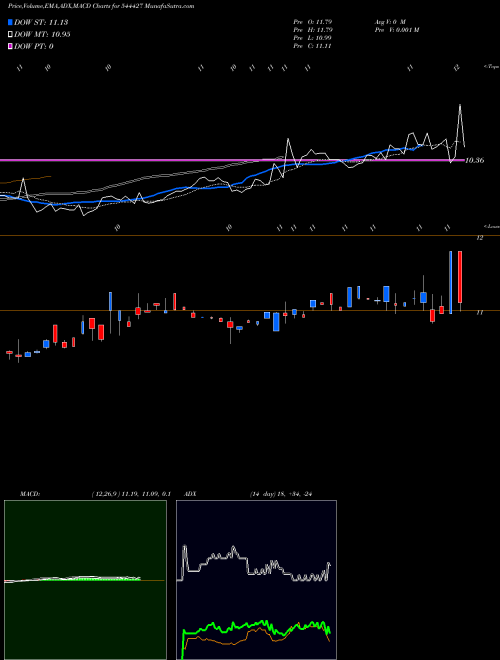Click the ADX '(14 day) 18, +34, -24' values
Image resolution: width=500 pixels, height=660 pixels.
coord(281,494)
